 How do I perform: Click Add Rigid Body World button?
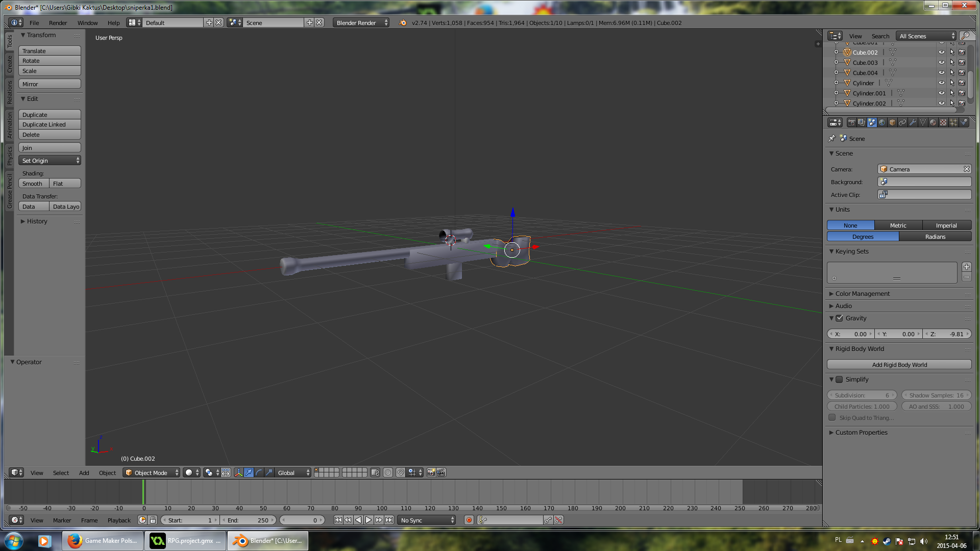click(899, 365)
